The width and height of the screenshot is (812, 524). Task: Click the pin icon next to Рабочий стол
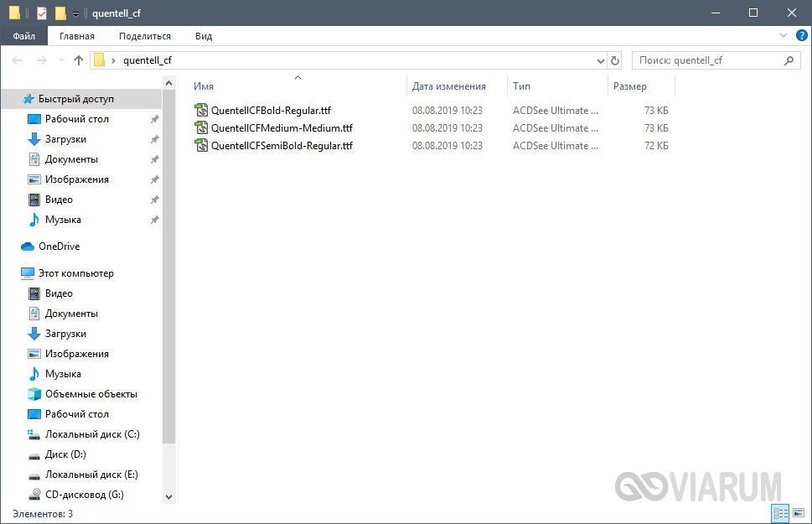pos(154,119)
